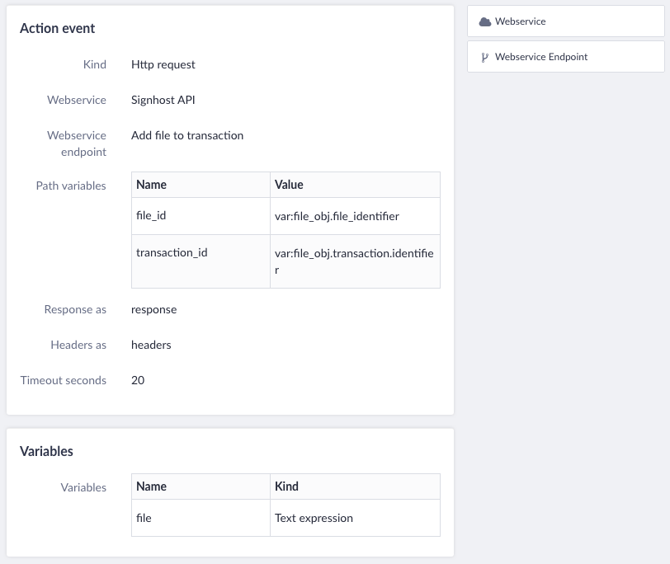Click the Http request kind value

point(163,65)
